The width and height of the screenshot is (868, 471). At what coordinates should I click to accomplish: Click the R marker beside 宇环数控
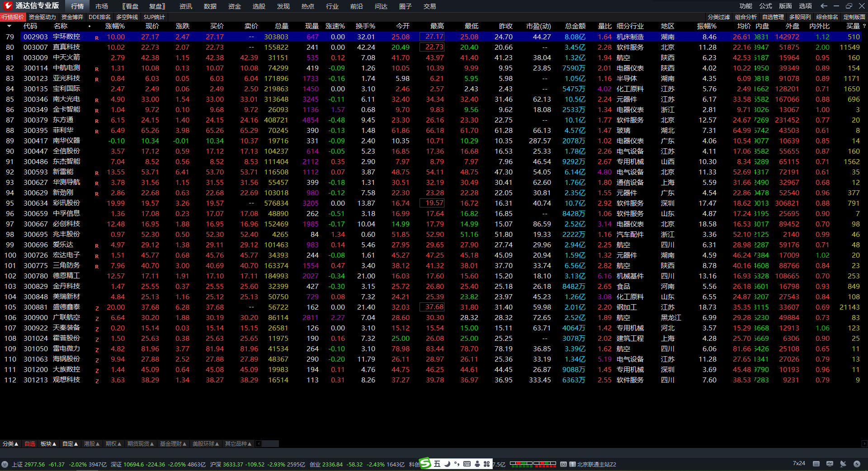tap(97, 38)
